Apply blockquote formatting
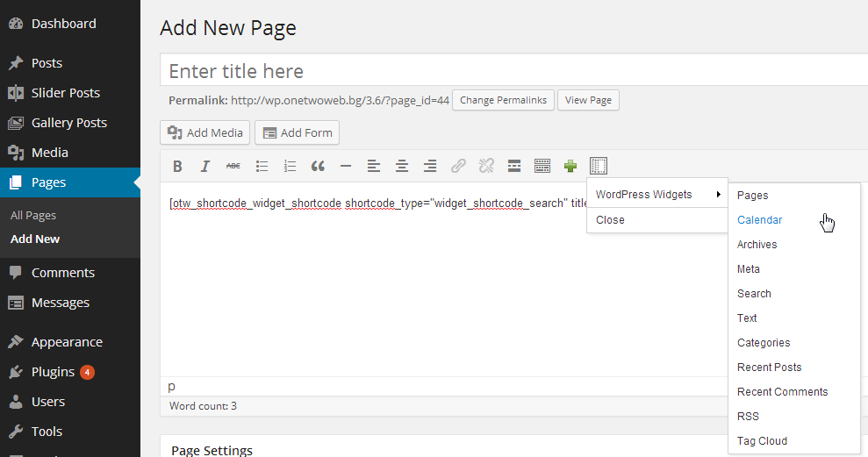 coord(318,166)
